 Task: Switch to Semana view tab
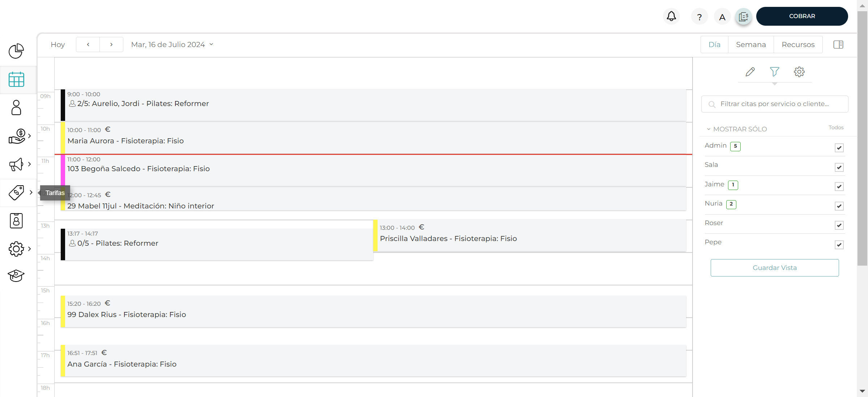[751, 45]
